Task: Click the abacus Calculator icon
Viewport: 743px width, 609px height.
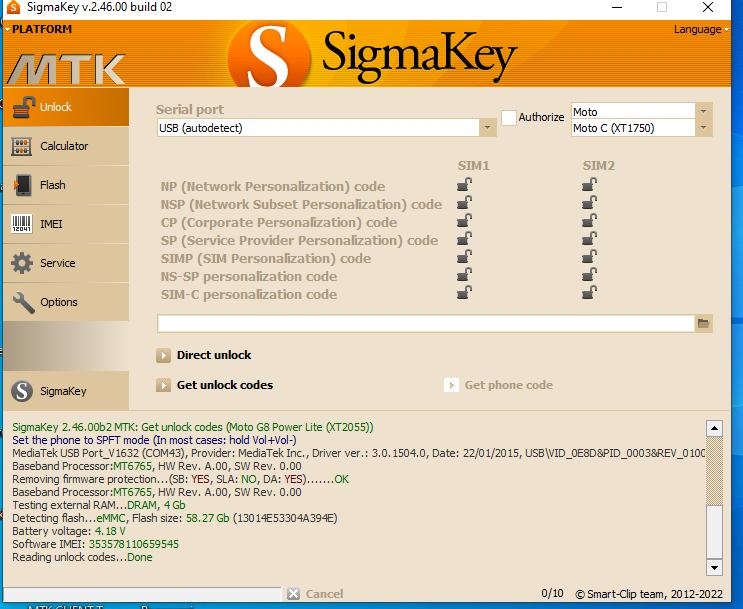Action: click(22, 146)
